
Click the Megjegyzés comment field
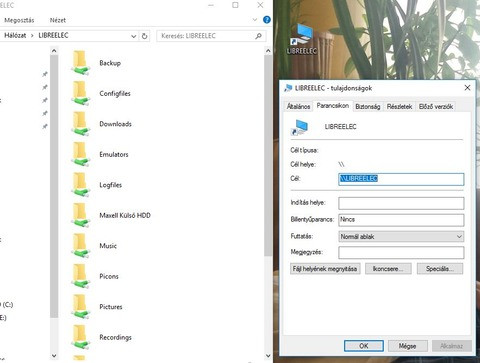(401, 252)
